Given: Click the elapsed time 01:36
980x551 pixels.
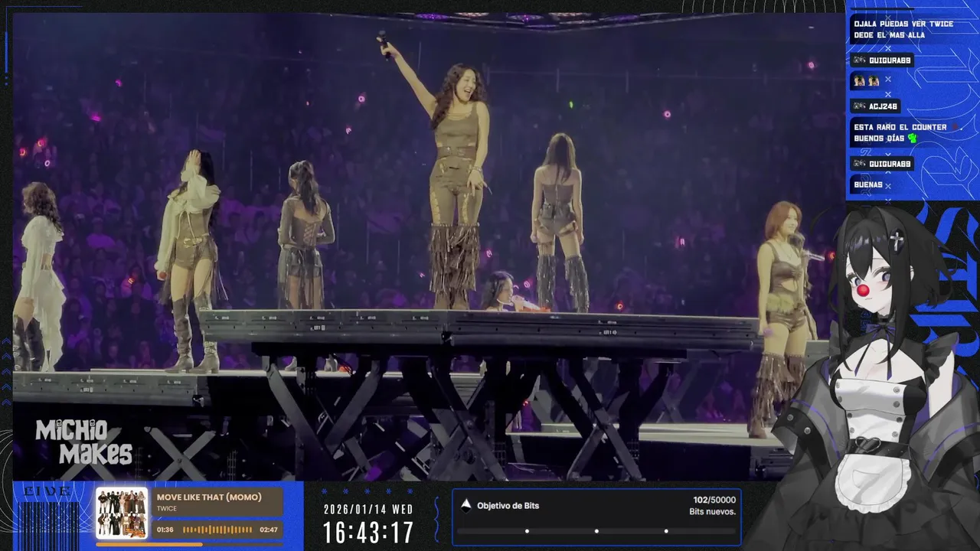Looking at the screenshot, I should click(165, 530).
